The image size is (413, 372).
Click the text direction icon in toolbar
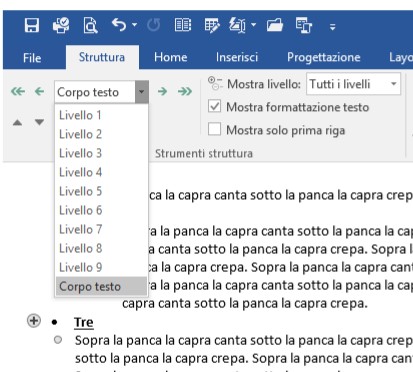click(x=237, y=25)
